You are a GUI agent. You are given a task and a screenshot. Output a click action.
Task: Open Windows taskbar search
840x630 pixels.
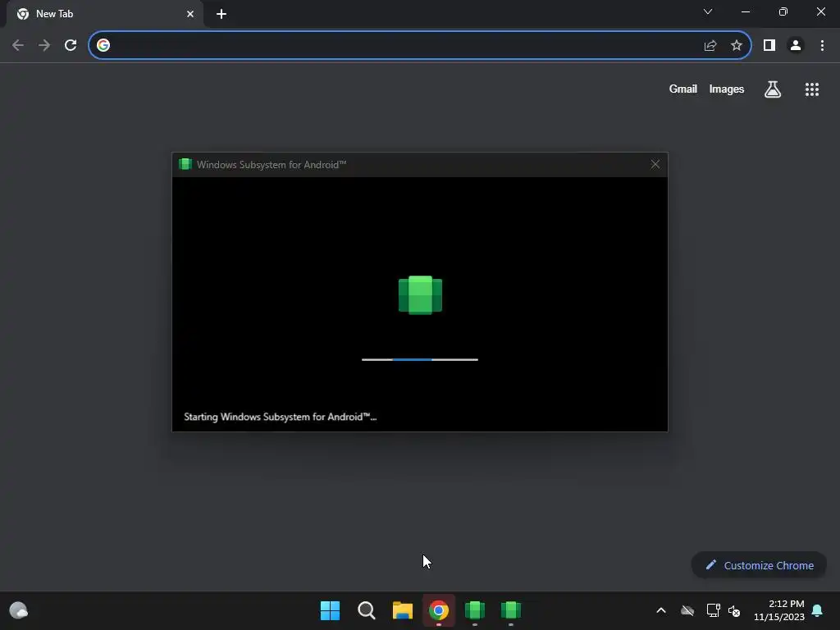pos(367,610)
